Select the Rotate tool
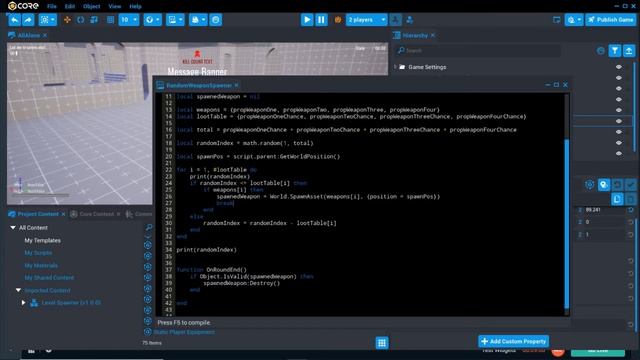Screen dimensions: 640x360 point(80,20)
